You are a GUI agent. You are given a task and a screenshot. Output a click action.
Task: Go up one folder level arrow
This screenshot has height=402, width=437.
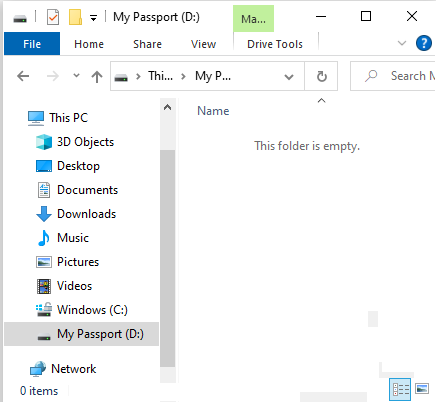pyautogui.click(x=97, y=77)
